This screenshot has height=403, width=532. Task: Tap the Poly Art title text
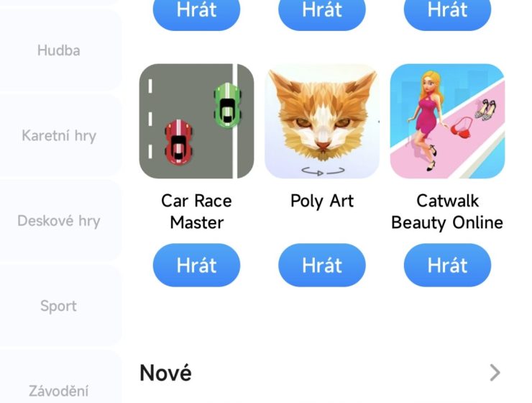(x=322, y=201)
